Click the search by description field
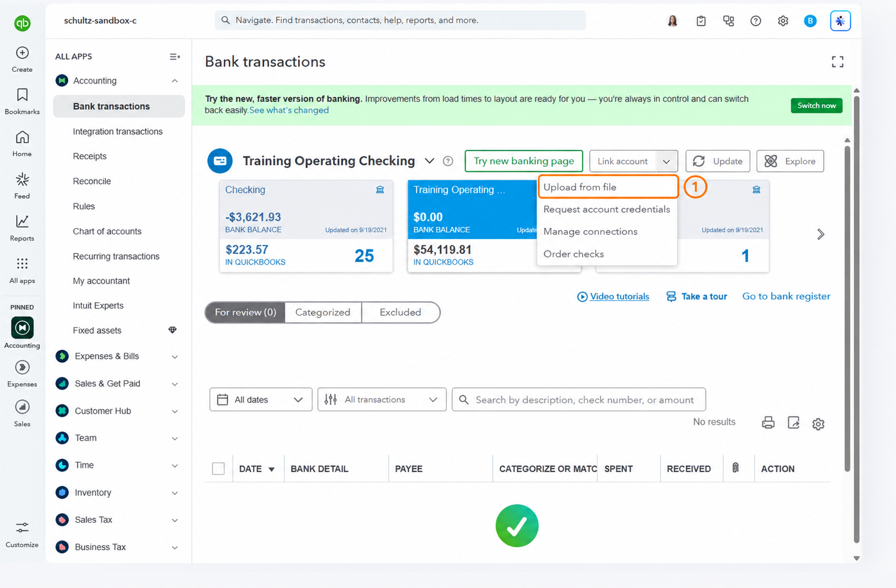This screenshot has width=896, height=588. [x=579, y=399]
